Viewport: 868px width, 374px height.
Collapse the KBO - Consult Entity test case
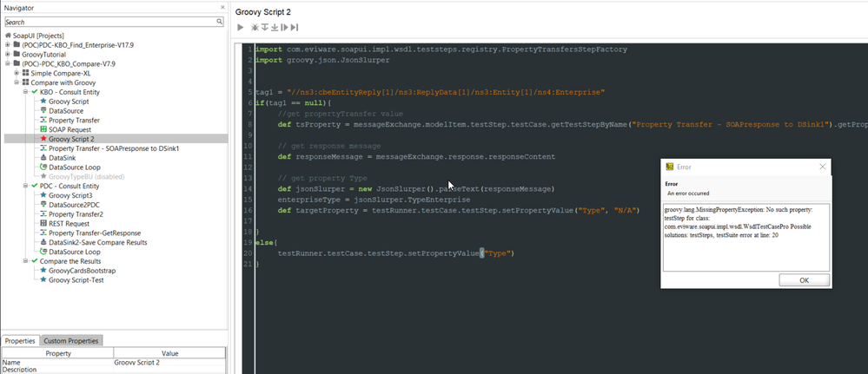point(25,91)
